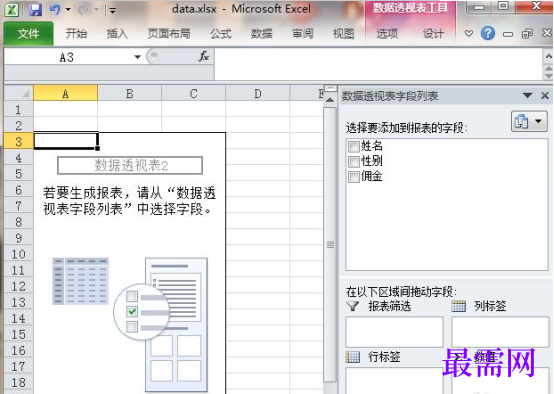
Task: Select row 1 header
Action: tap(19, 110)
